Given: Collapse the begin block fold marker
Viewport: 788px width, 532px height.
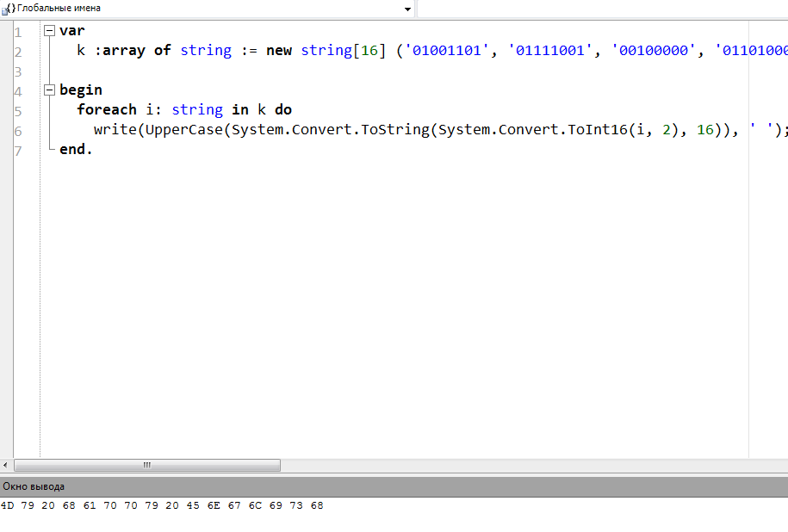Looking at the screenshot, I should click(49, 90).
